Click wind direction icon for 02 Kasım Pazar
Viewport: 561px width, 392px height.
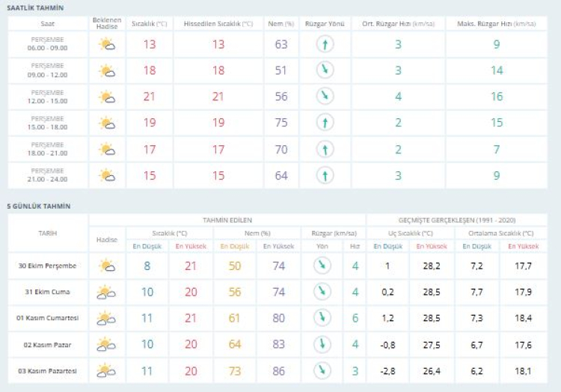pyautogui.click(x=322, y=344)
